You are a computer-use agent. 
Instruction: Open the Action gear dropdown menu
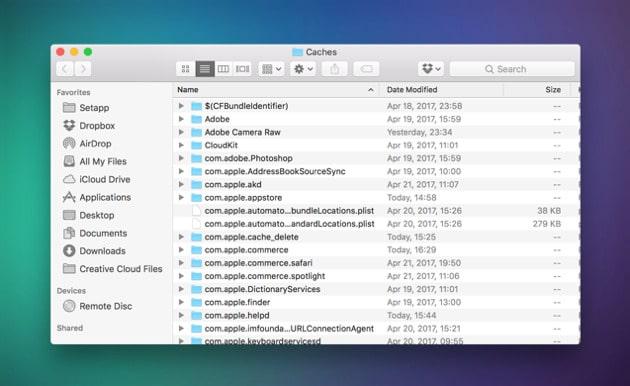tap(303, 69)
